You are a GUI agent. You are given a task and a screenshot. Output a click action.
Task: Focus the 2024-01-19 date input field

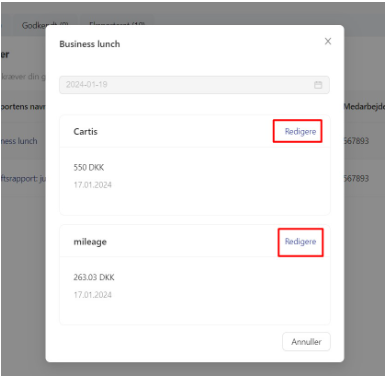(194, 85)
